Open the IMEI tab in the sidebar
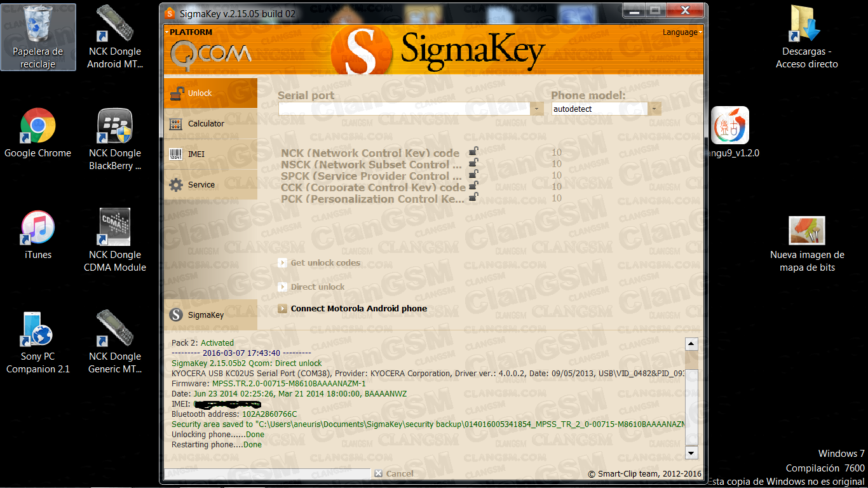868x488 pixels. [x=210, y=154]
